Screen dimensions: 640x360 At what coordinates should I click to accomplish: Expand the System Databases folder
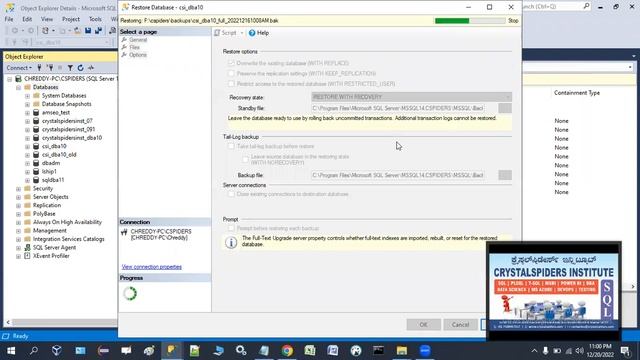pos(27,96)
